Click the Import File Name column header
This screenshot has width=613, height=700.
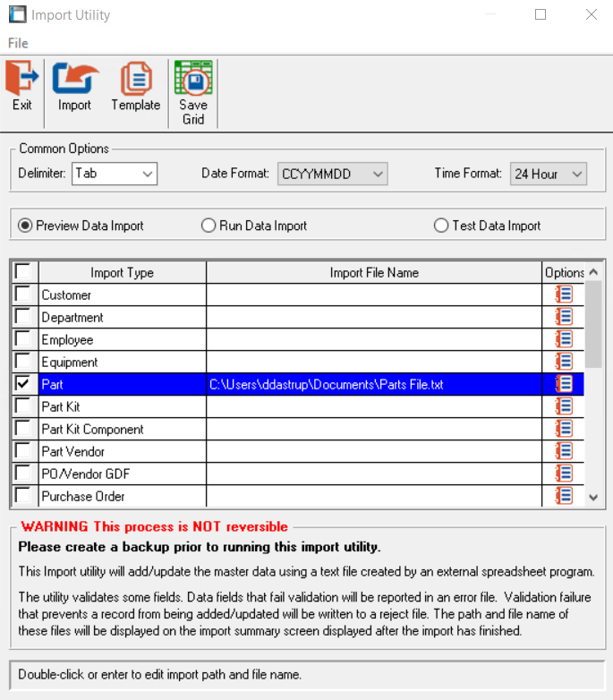374,272
